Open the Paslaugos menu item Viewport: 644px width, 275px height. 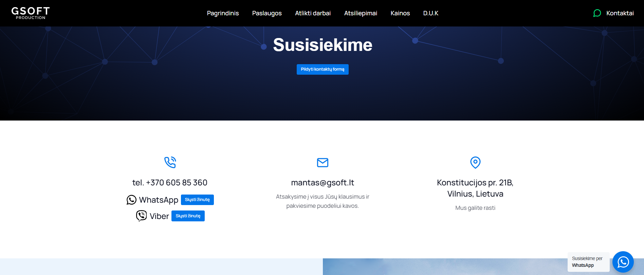[267, 13]
